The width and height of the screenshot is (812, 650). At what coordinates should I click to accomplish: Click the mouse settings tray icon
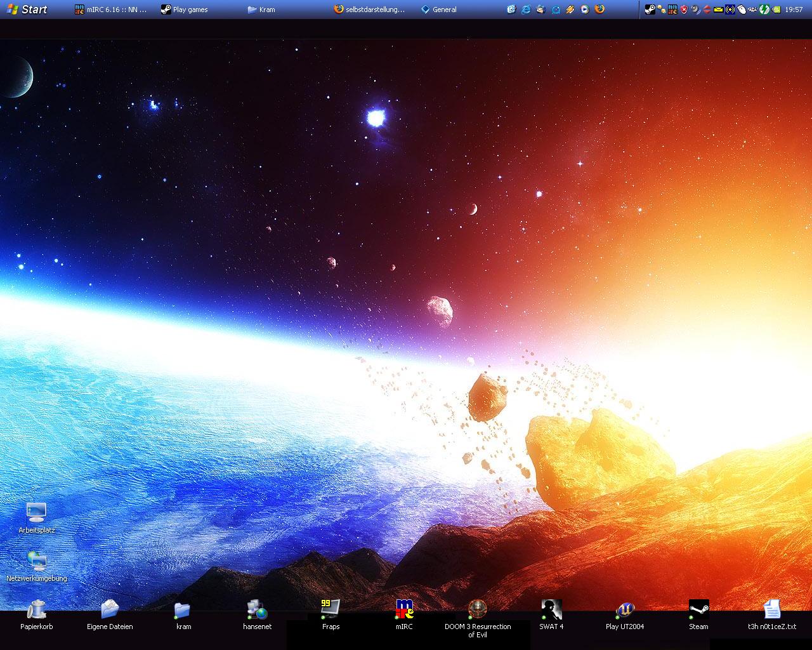tap(741, 10)
